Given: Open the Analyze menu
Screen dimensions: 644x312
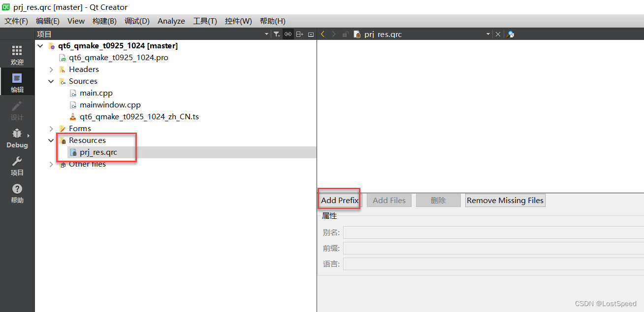Looking at the screenshot, I should pos(171,21).
